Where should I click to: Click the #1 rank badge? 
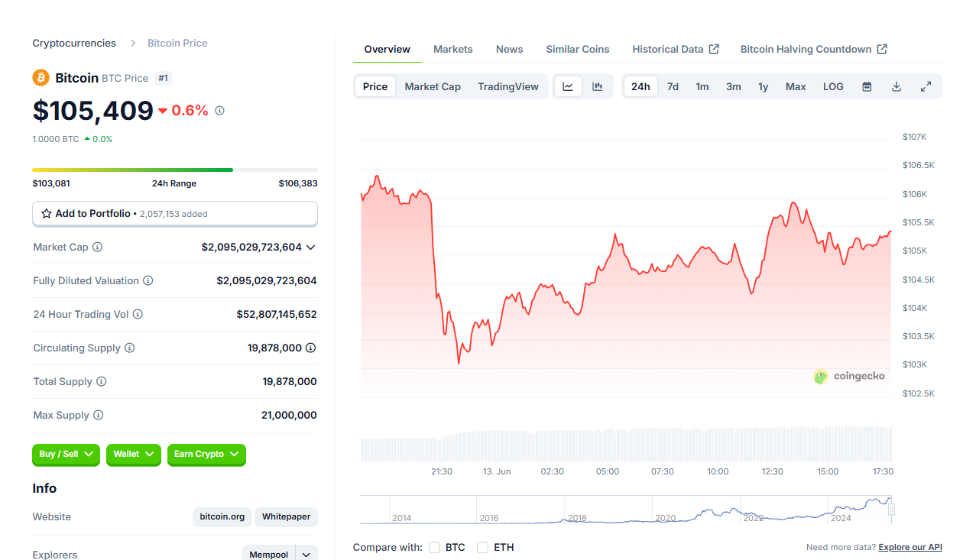pyautogui.click(x=163, y=78)
